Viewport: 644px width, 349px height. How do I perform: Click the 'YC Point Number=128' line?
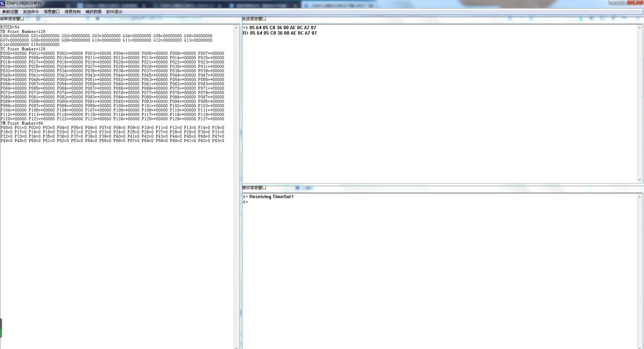coord(23,49)
